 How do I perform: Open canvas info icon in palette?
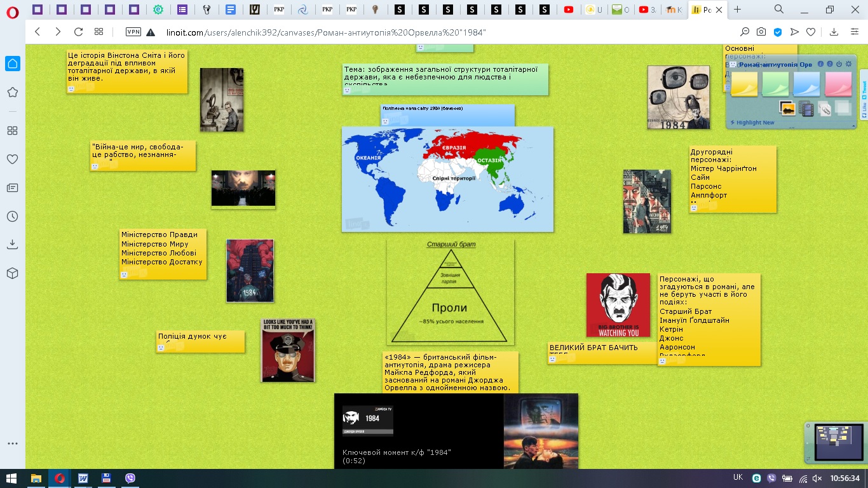tap(820, 64)
